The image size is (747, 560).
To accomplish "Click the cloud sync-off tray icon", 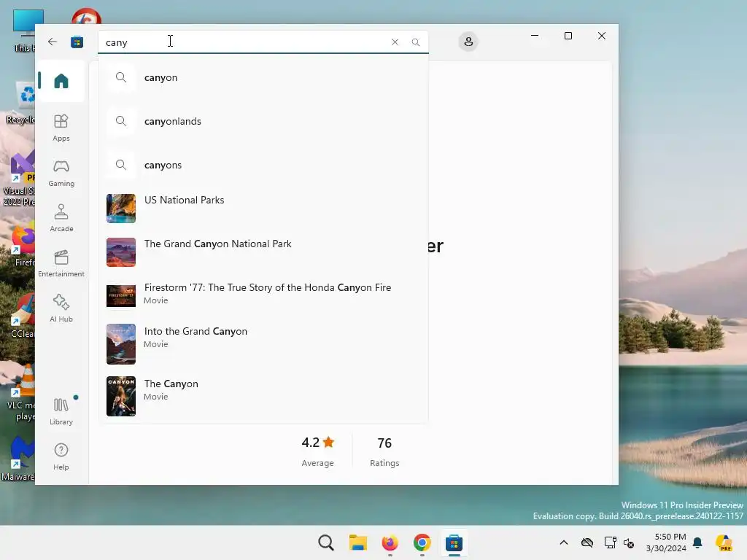I will pyautogui.click(x=587, y=542).
